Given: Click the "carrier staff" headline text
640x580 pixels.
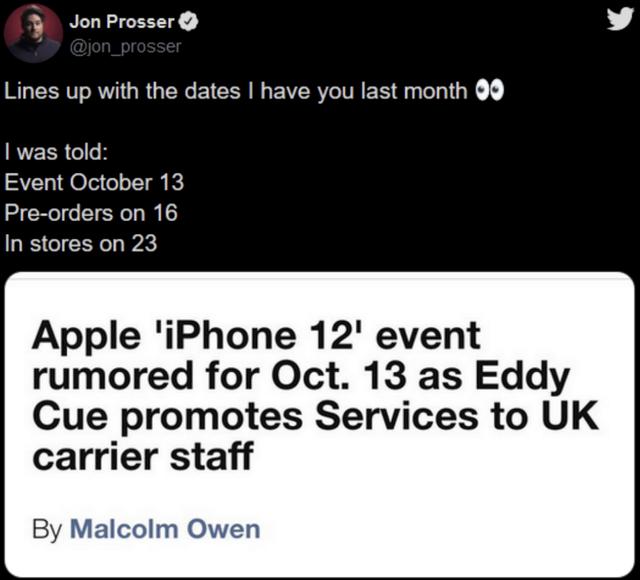Looking at the screenshot, I should click(x=143, y=456).
